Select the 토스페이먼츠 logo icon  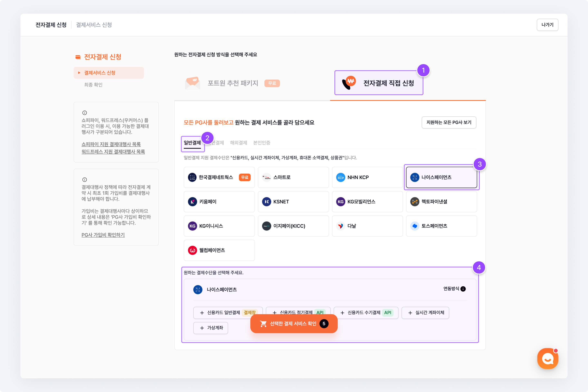point(415,226)
